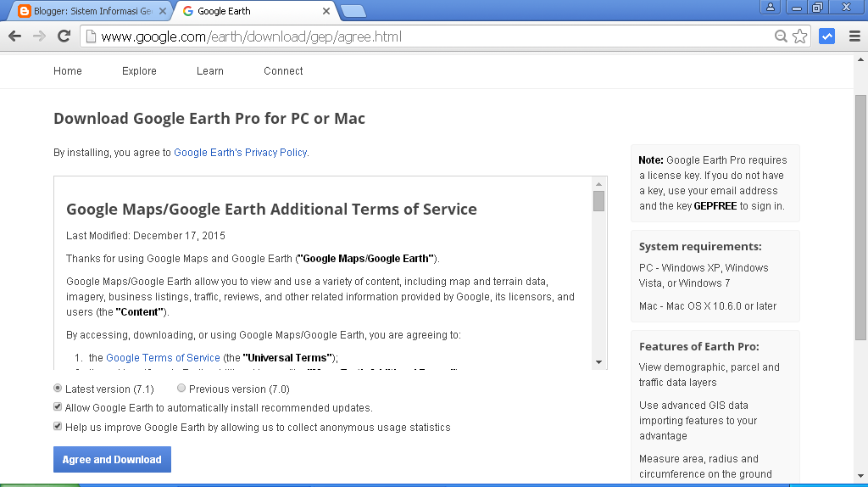Click the Agree and Download button

112,459
